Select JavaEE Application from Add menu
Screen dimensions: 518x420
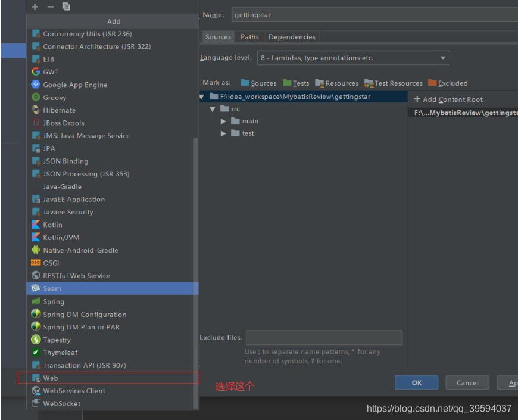(x=113, y=199)
